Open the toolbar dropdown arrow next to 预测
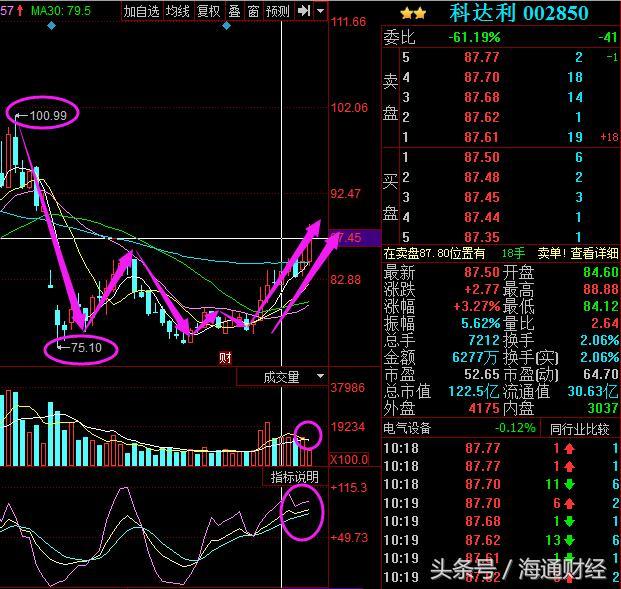 pos(318,11)
